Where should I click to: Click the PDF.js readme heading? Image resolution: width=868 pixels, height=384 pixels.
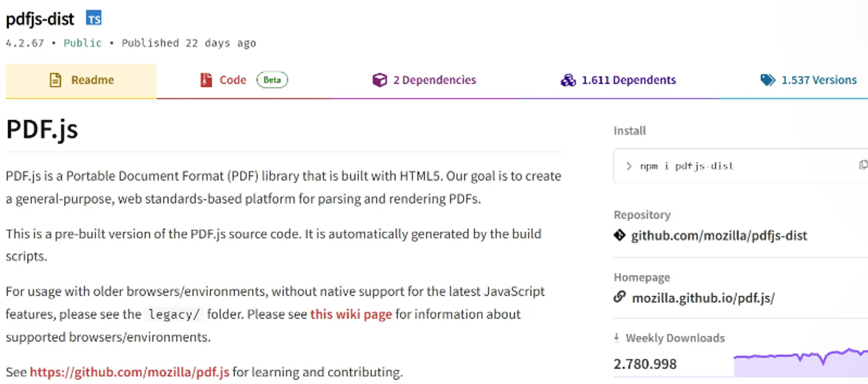[42, 129]
